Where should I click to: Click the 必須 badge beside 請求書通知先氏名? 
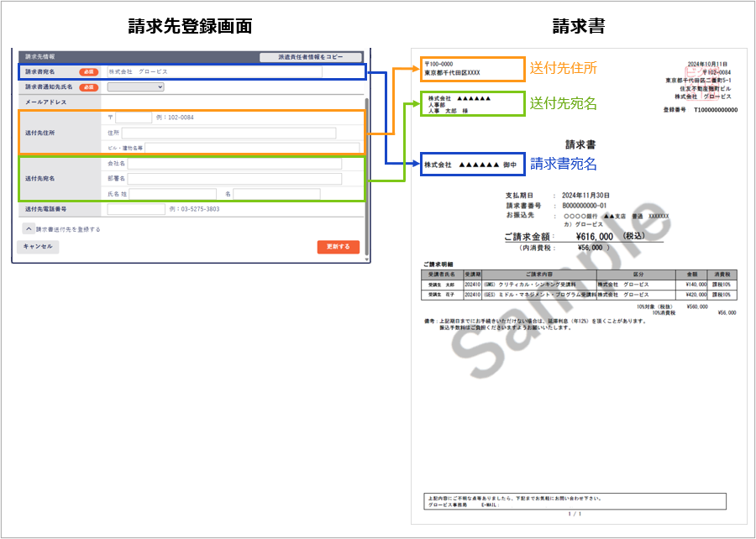[x=88, y=86]
